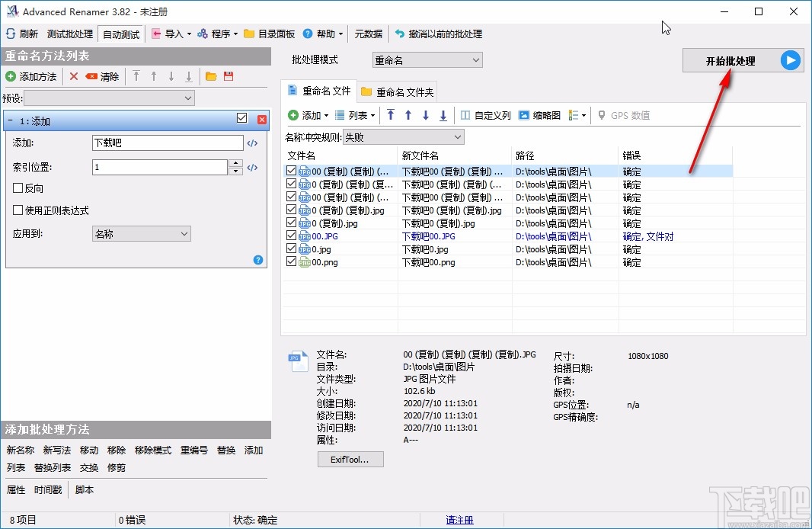
Task: Open the 批处理模式 mode dropdown
Action: point(426,59)
